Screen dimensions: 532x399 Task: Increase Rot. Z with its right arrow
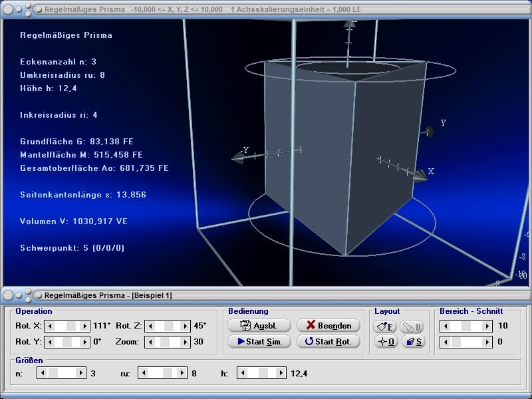pos(186,326)
